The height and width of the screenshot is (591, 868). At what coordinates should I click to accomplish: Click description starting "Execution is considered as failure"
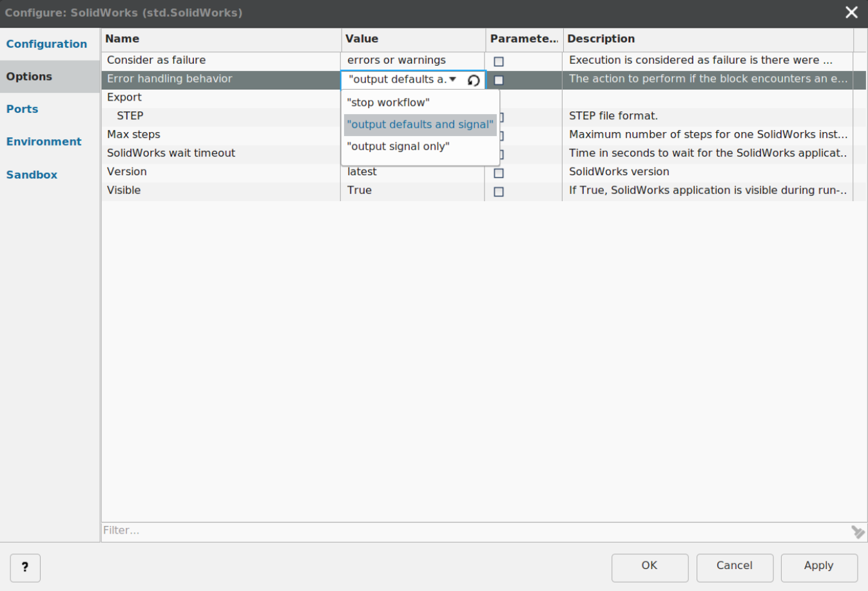tap(701, 60)
